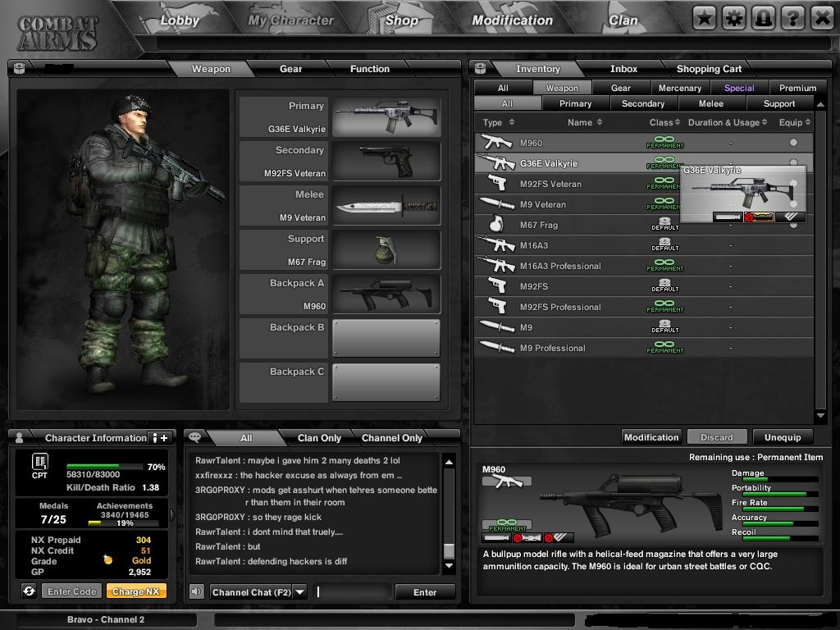Click the Enter Code button
This screenshot has width=840, height=630.
click(x=72, y=591)
